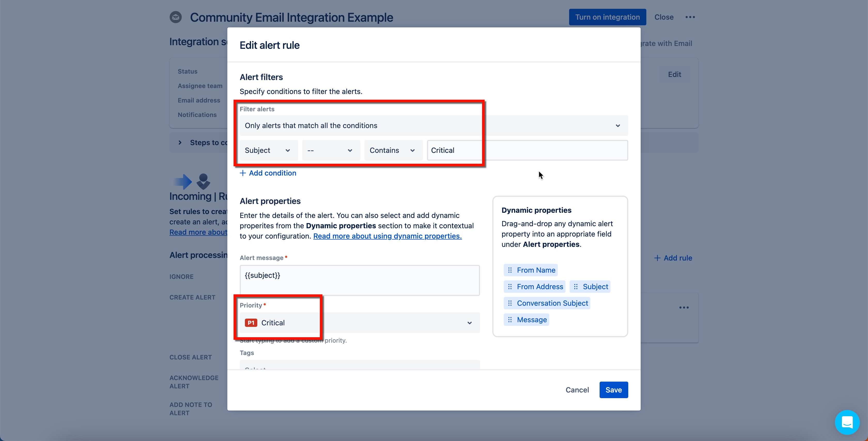868x441 pixels.
Task: Open the chat support bubble
Action: click(x=847, y=422)
